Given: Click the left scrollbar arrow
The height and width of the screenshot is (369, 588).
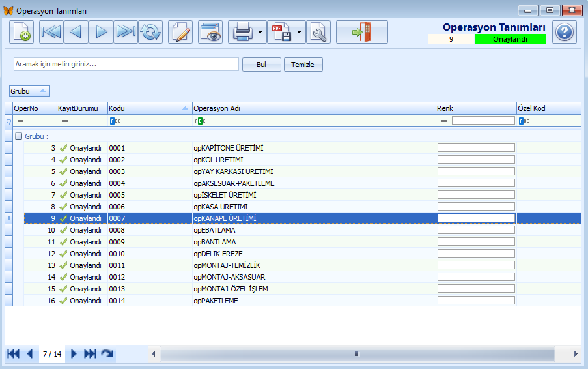Looking at the screenshot, I should pos(153,353).
